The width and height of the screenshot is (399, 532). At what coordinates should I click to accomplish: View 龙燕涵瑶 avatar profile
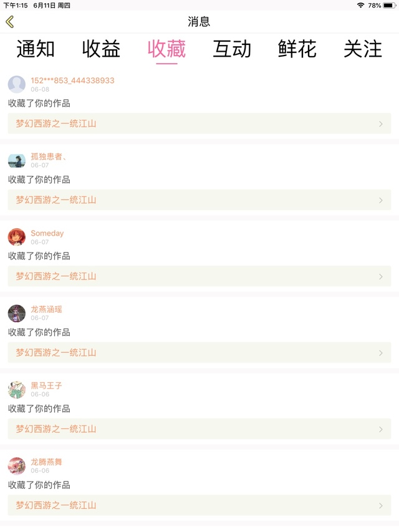point(17,313)
